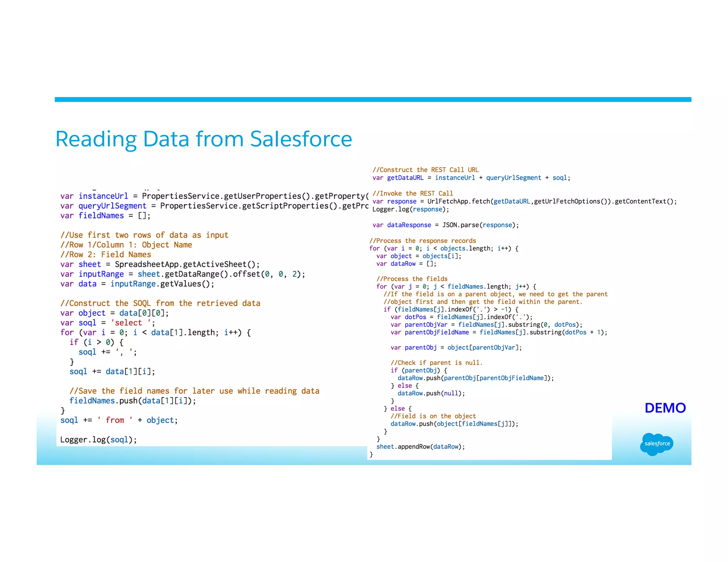The width and height of the screenshot is (728, 562).
Task: Click the line with UrlFetchApp.fetch(getDataURL
Action: pyautogui.click(x=525, y=201)
